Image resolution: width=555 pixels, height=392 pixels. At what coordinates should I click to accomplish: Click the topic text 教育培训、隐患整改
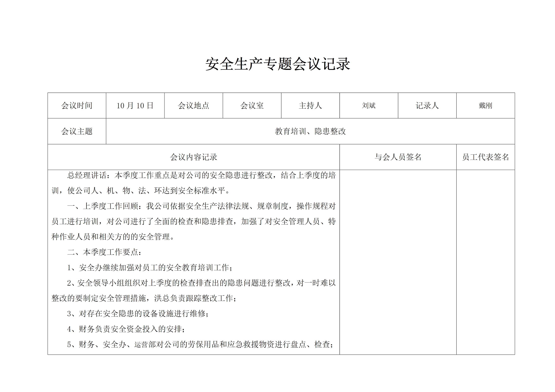click(x=310, y=131)
